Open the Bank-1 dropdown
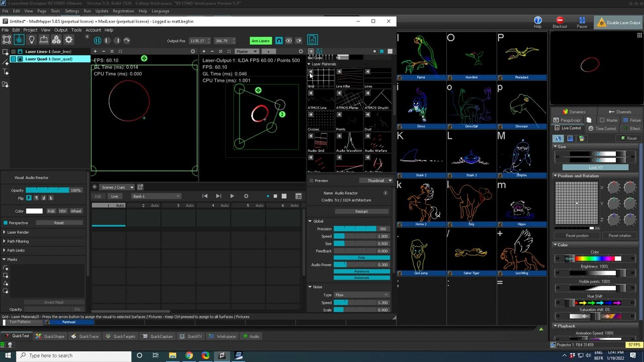Screen dimensions: 644x362 point(155,197)
